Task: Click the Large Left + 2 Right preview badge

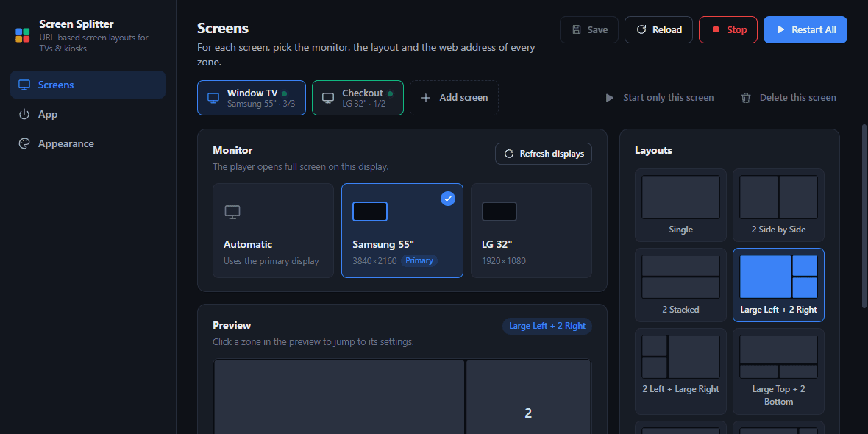Action: 547,326
